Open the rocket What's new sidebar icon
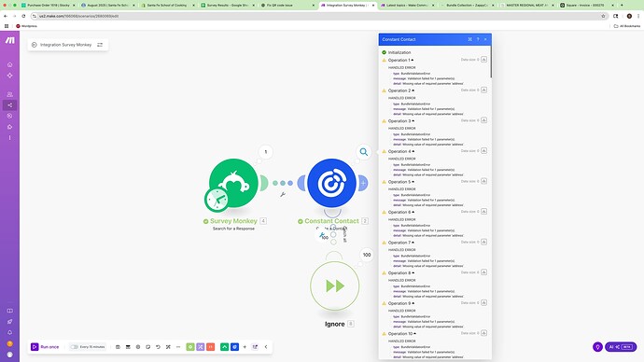The image size is (644, 362). 10,322
